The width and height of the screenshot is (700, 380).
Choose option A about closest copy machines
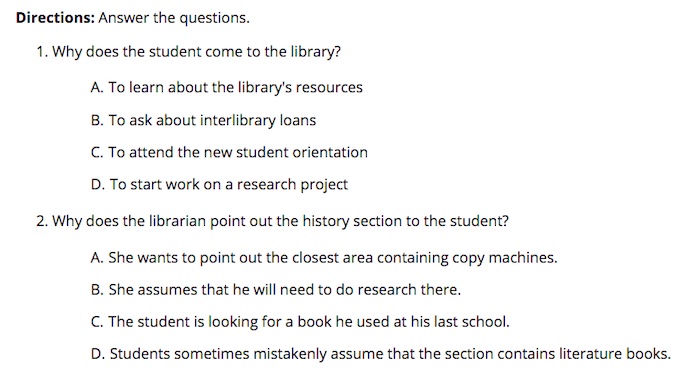point(324,258)
